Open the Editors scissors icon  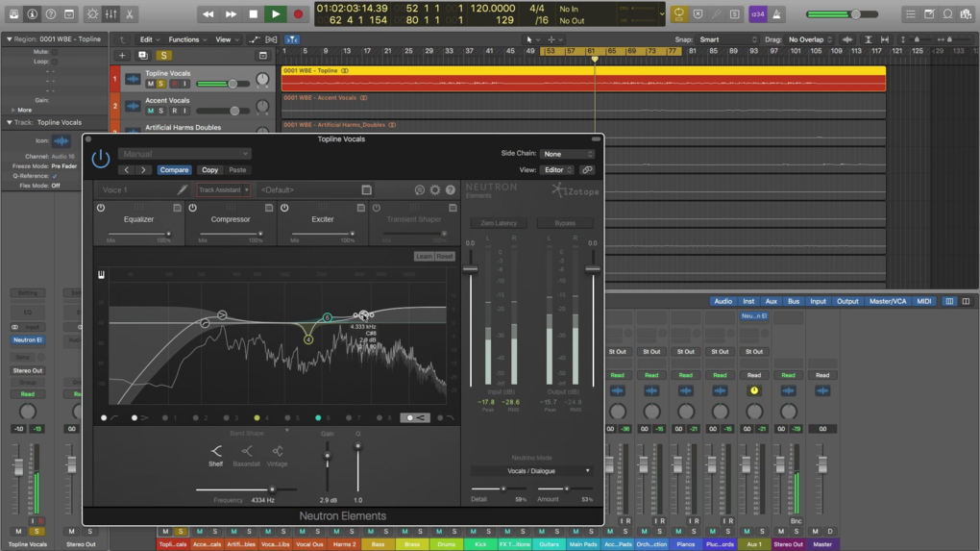[130, 13]
